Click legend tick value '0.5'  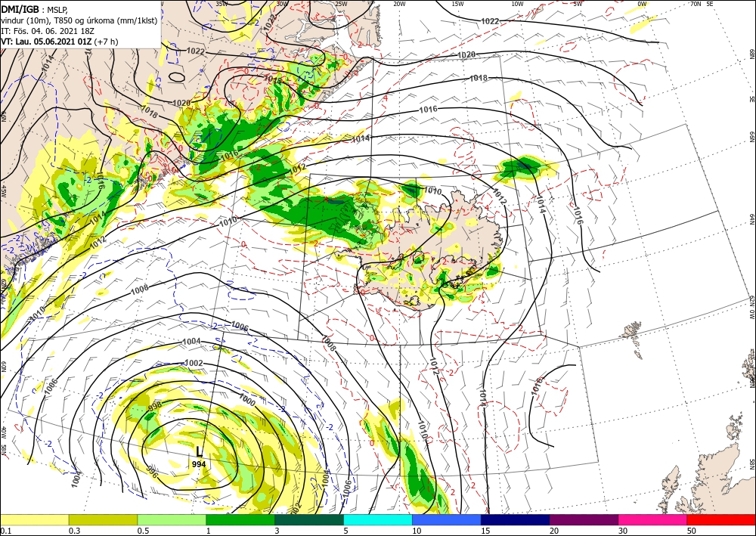[x=142, y=531]
